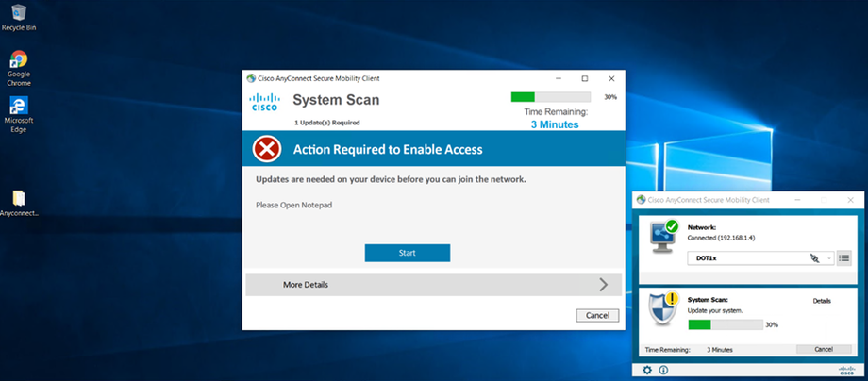Expand the More Details row
The height and width of the screenshot is (381, 868).
[x=433, y=285]
